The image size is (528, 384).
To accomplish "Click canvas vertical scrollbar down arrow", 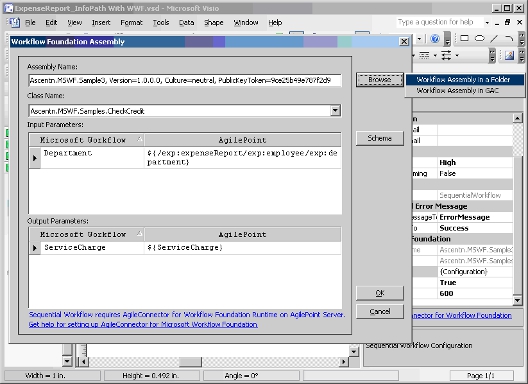I will click(353, 351).
